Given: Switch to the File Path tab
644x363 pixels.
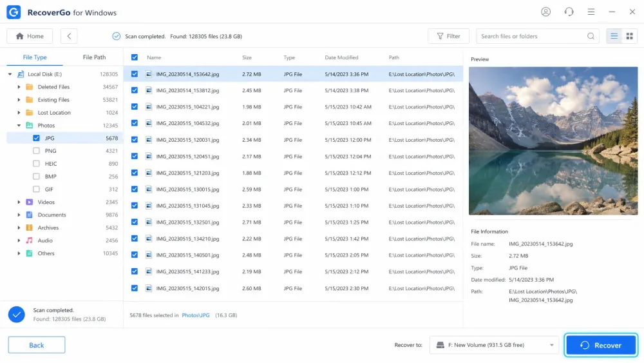Looking at the screenshot, I should (94, 57).
